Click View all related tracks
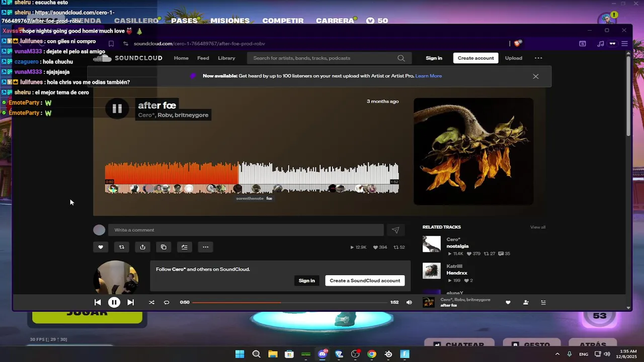 coord(538,227)
